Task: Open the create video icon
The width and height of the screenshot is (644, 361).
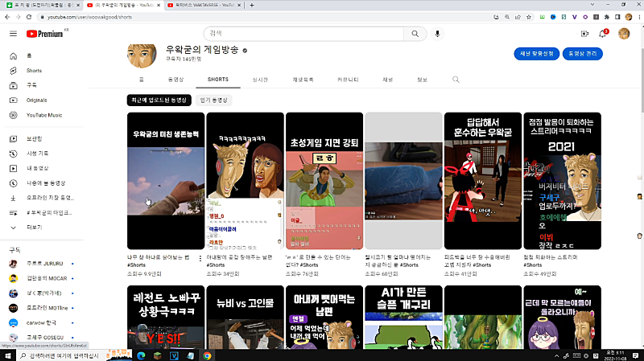Action: pos(584,34)
